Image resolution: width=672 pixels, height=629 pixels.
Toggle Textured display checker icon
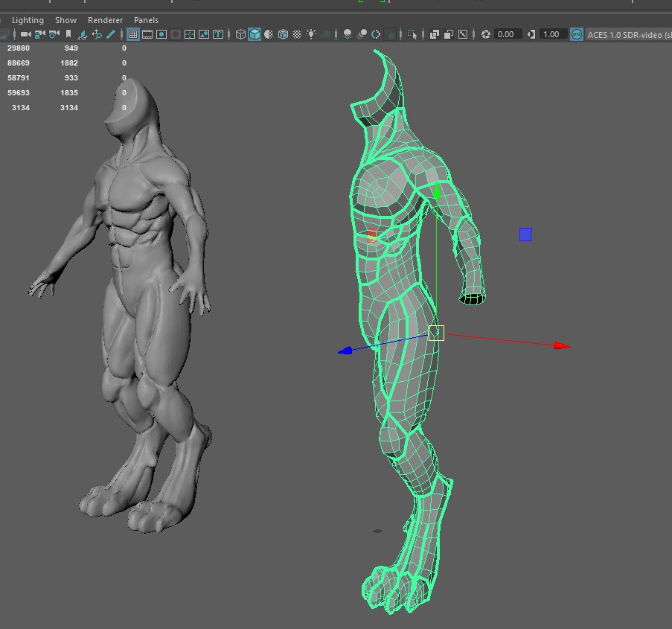click(297, 34)
